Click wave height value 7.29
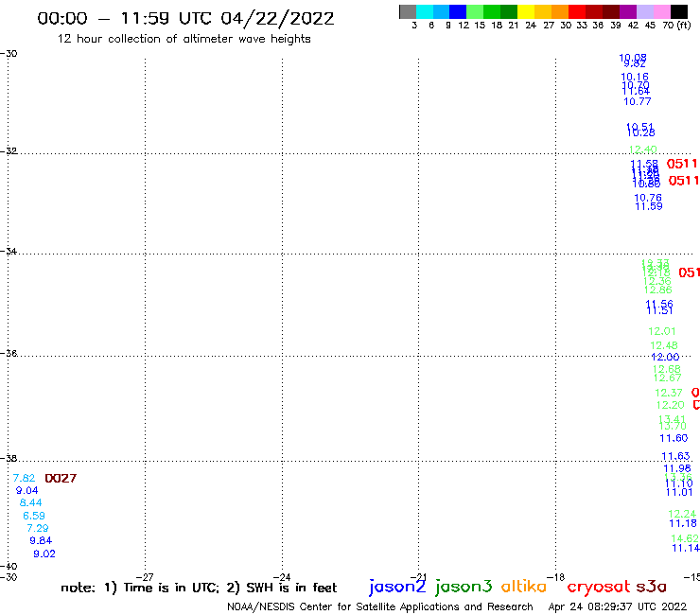Viewport: 700px width, 615px height. [38, 528]
